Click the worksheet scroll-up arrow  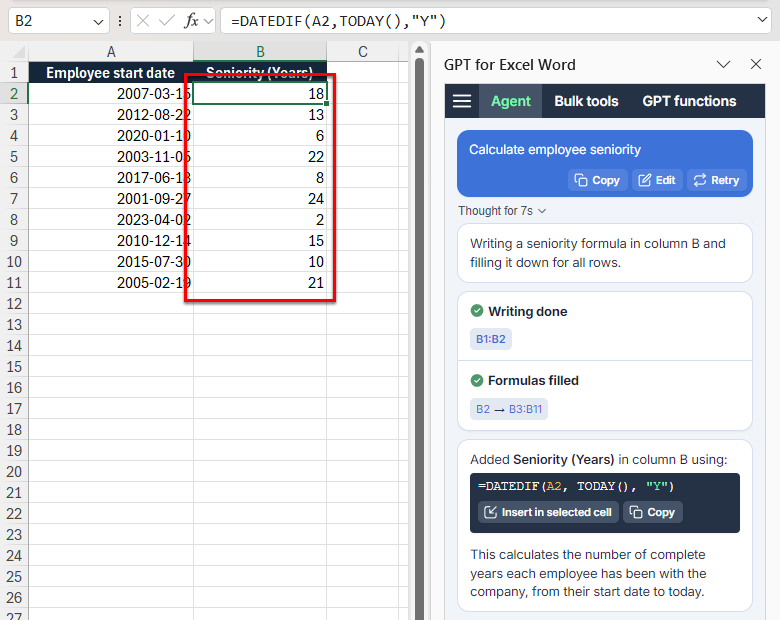click(x=419, y=49)
